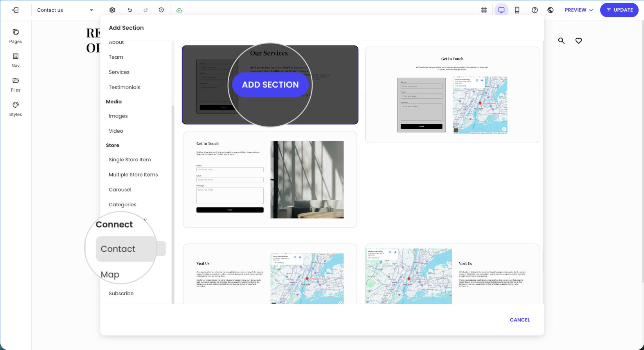Viewport: 644px width, 350px height.
Task: Expand the Preview dropdown
Action: (x=579, y=10)
